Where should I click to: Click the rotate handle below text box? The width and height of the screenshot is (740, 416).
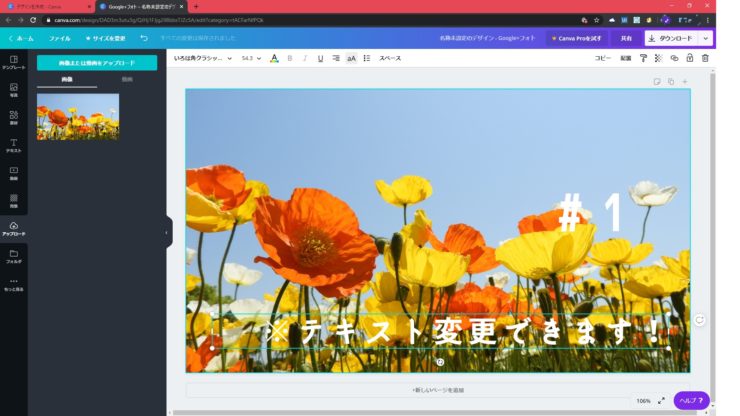coord(440,362)
